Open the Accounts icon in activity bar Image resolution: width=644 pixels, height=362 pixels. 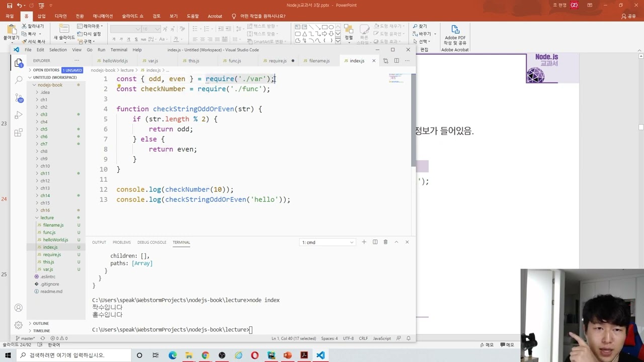click(x=19, y=308)
